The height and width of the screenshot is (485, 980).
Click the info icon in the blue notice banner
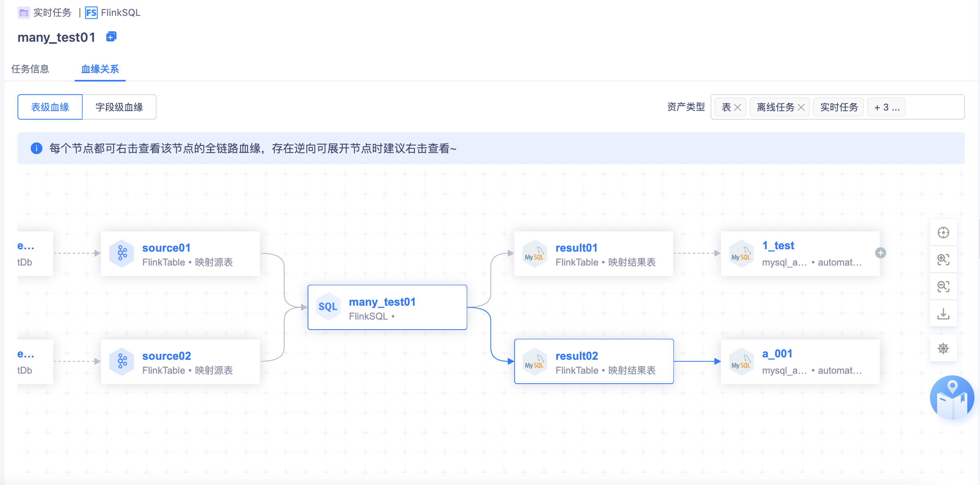pos(37,148)
